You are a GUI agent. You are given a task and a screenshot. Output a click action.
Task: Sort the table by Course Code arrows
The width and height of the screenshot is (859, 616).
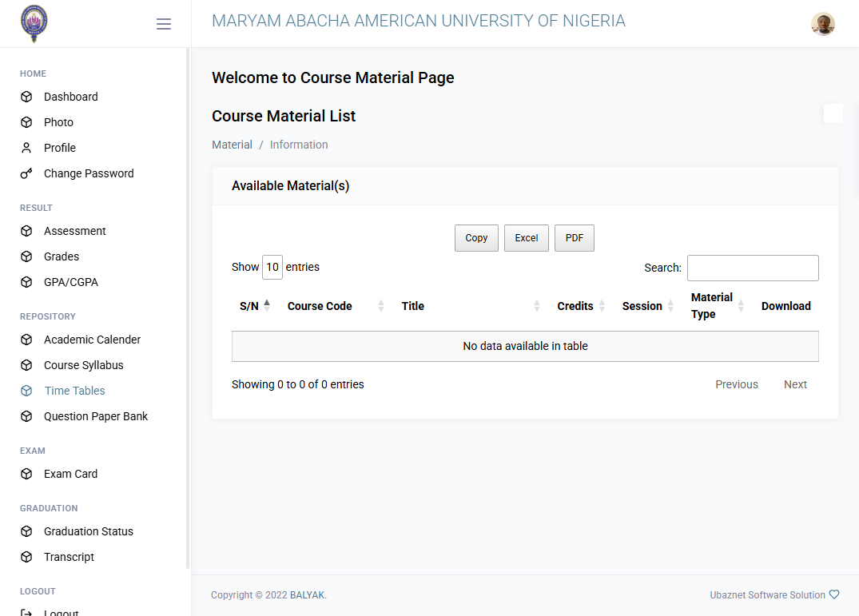[x=380, y=306]
